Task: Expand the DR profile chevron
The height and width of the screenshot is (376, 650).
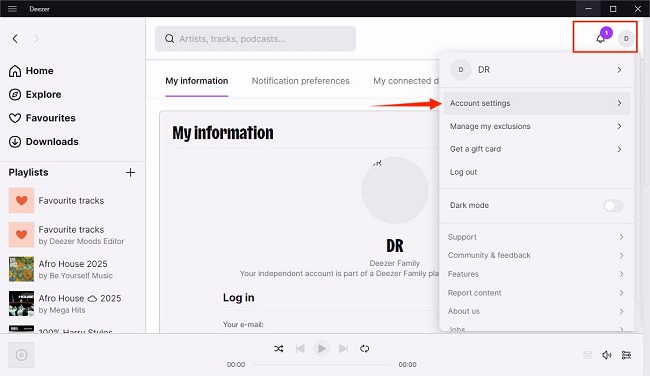Action: click(619, 70)
